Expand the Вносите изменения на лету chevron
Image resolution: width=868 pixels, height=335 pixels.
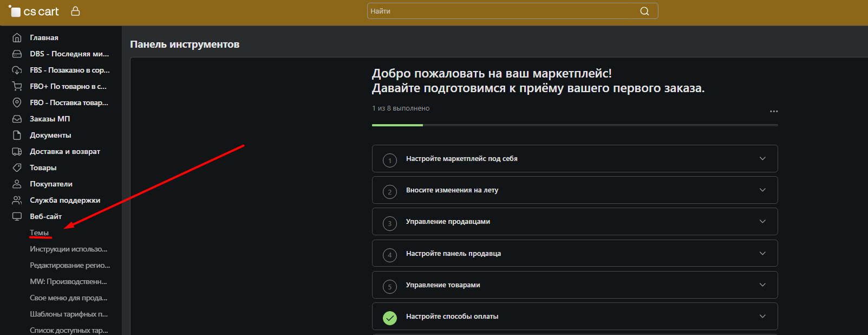point(762,190)
